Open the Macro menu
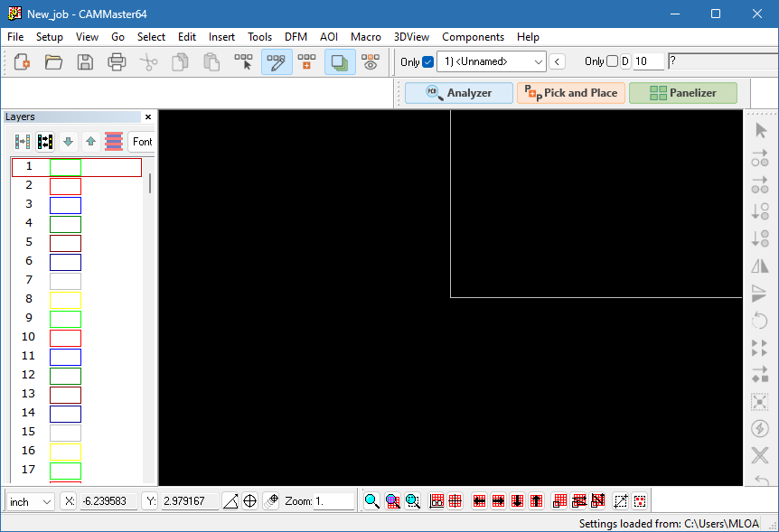The image size is (779, 532). 366,37
